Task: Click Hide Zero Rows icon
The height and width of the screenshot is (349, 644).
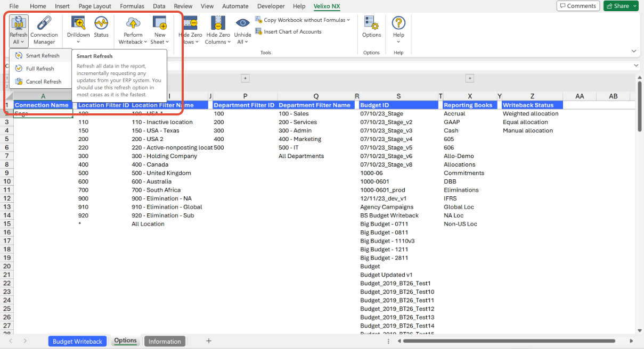Action: tap(190, 24)
